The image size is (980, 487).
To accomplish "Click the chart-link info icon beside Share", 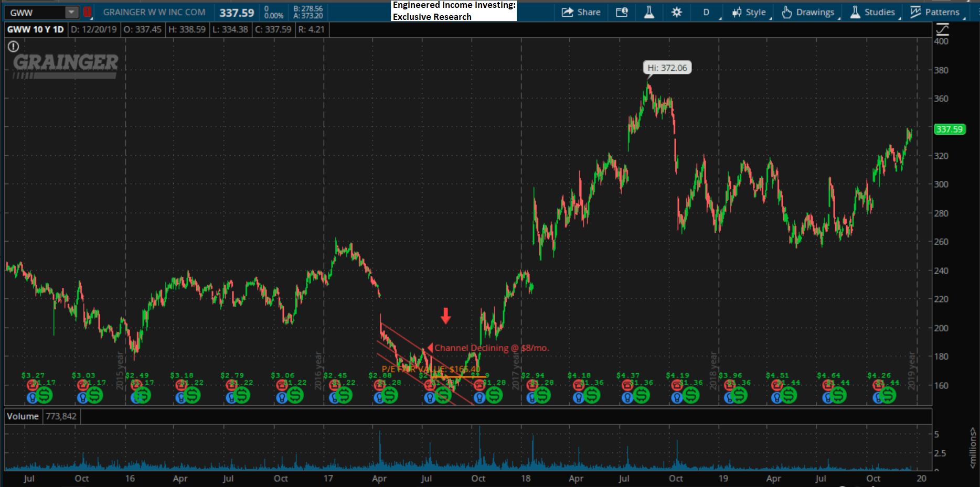I will tap(622, 12).
